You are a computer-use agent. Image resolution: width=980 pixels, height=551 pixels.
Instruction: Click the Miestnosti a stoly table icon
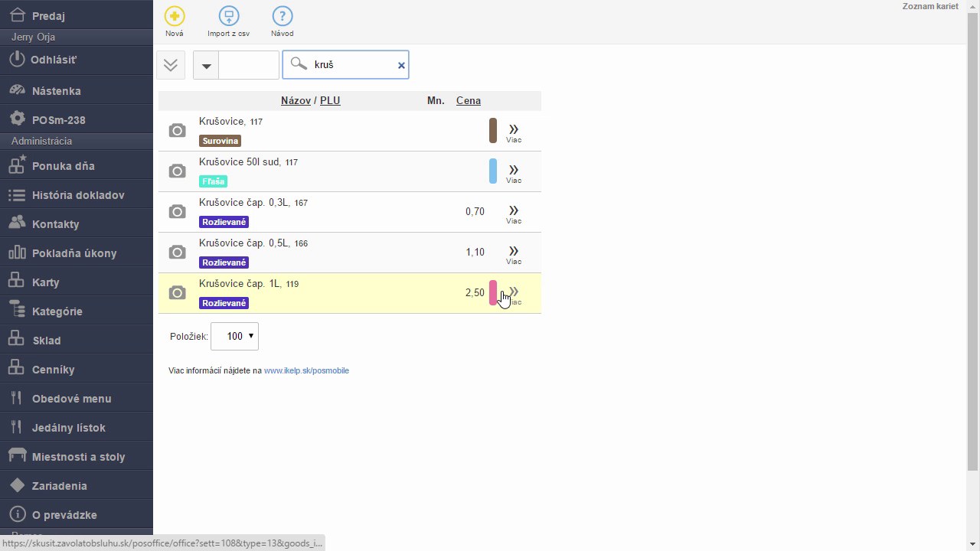17,456
